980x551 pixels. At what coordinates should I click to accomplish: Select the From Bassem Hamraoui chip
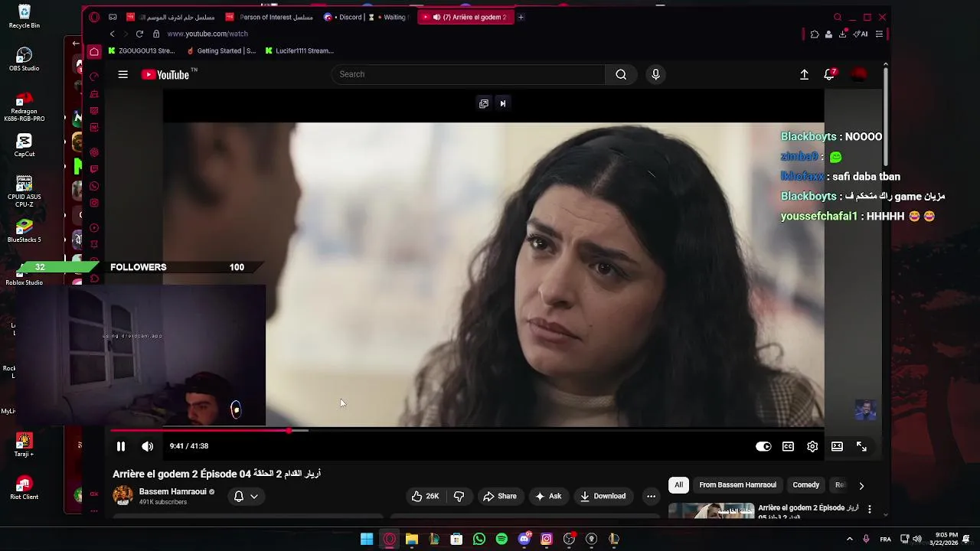(x=737, y=485)
